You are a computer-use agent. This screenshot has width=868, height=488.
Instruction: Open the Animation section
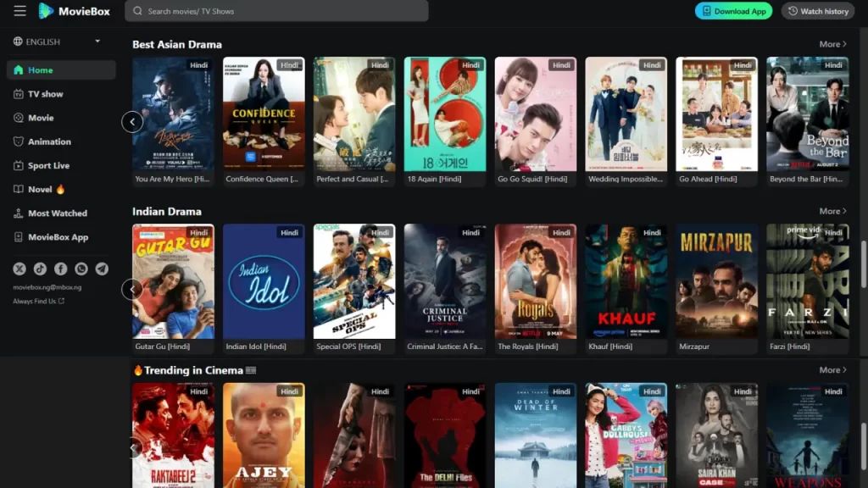point(61,141)
